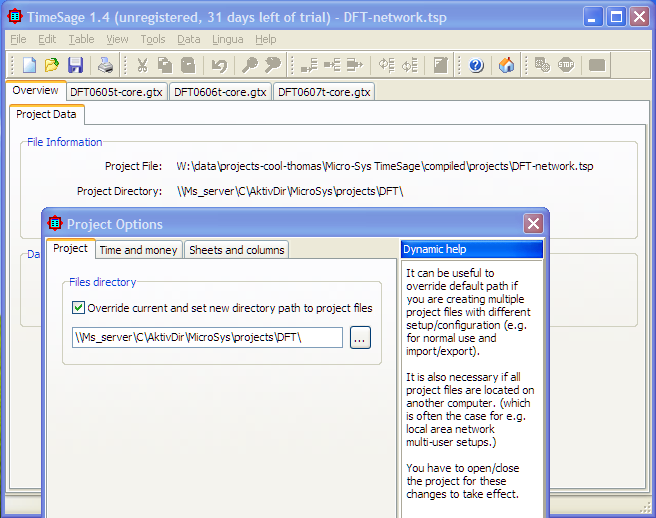Save the project using floppy icon

coord(76,65)
